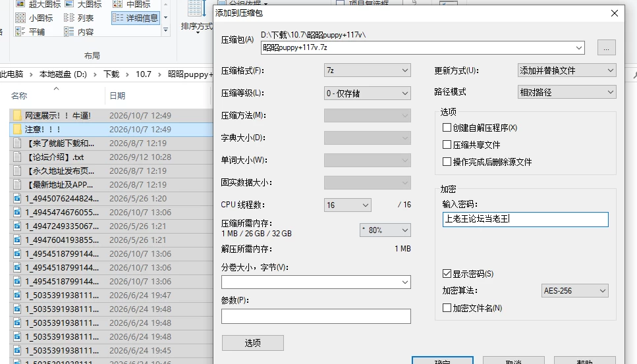
Task: Select 1_5035391938111... file dated 2026/6/24 19:47
Action: click(111, 295)
